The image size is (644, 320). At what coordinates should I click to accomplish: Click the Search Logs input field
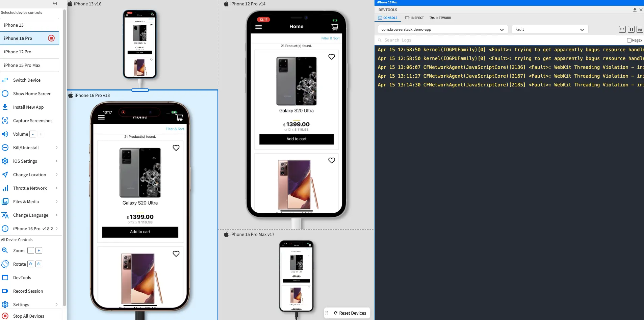point(500,40)
